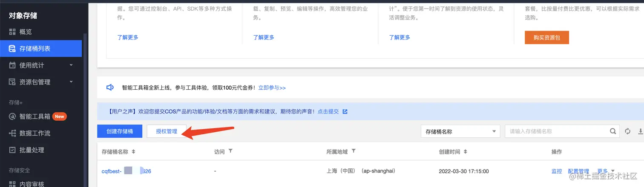Refresh the bucket list
The width and height of the screenshot is (644, 187).
[x=627, y=131]
